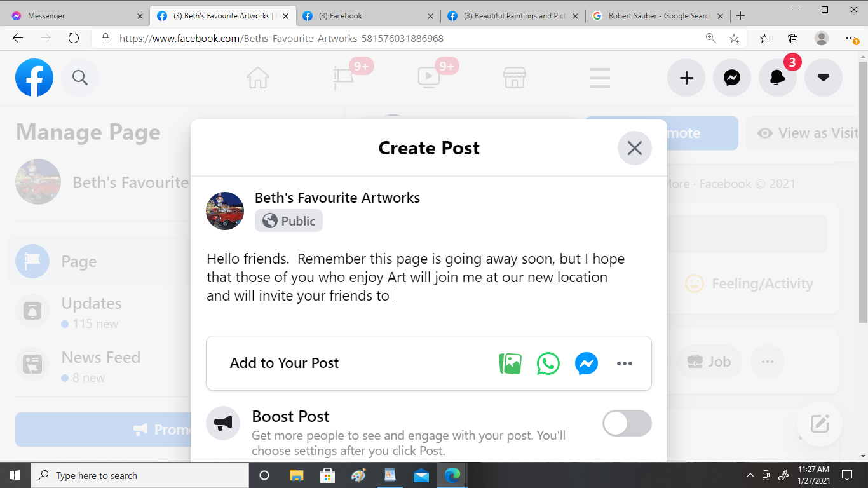Select Page in Manage Page sidebar

point(99,261)
